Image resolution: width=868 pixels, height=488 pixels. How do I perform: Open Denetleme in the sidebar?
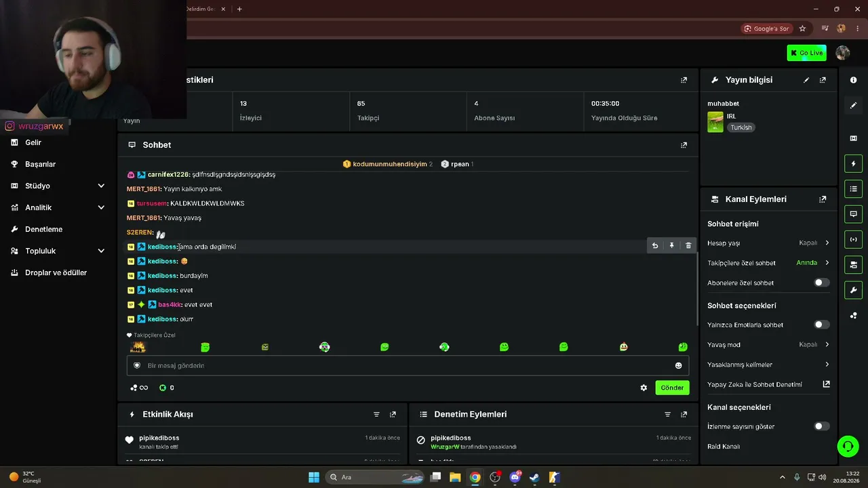[43, 229]
